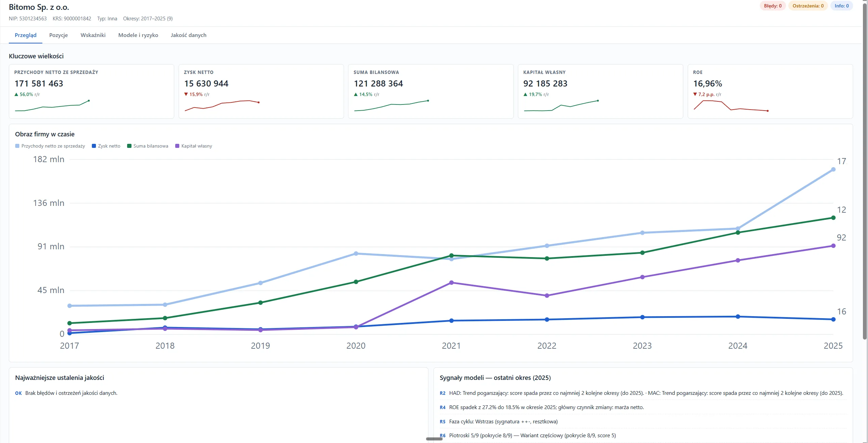This screenshot has height=443, width=868.
Task: Open the Wskaźniki tab
Action: point(93,35)
